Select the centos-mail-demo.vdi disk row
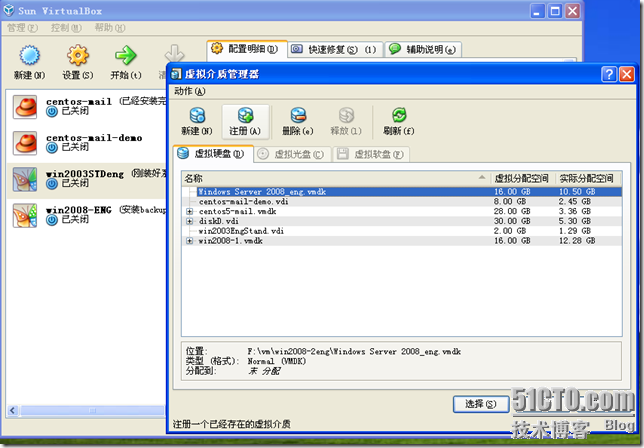 point(402,202)
